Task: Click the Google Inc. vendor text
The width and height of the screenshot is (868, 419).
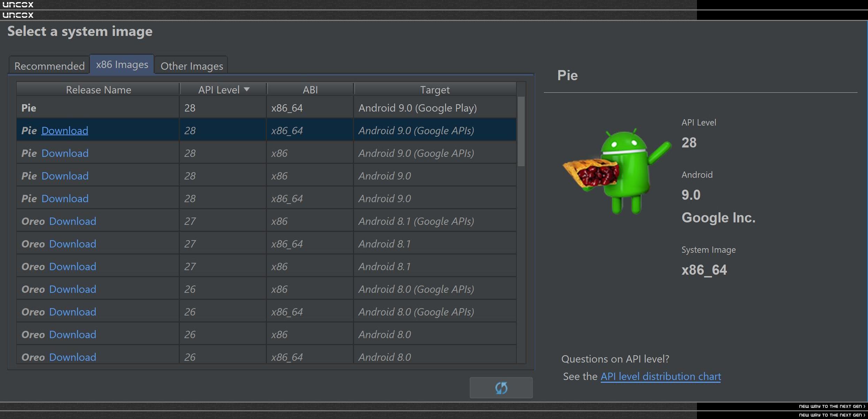Action: click(x=719, y=218)
